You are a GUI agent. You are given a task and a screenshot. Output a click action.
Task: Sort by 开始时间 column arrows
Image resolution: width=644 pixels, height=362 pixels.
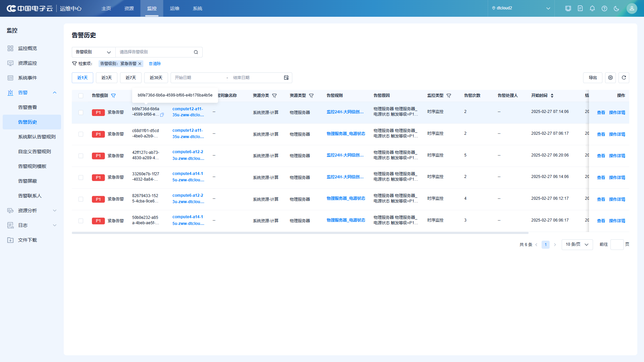click(552, 96)
